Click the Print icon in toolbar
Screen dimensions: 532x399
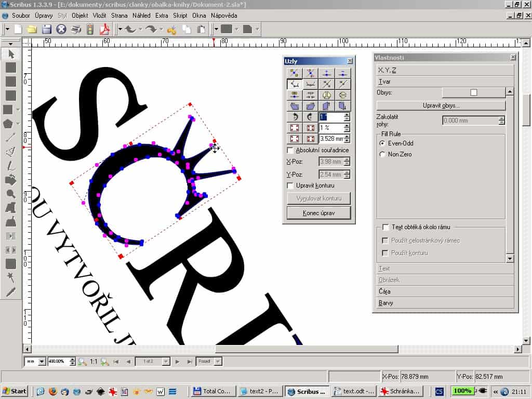tap(76, 30)
